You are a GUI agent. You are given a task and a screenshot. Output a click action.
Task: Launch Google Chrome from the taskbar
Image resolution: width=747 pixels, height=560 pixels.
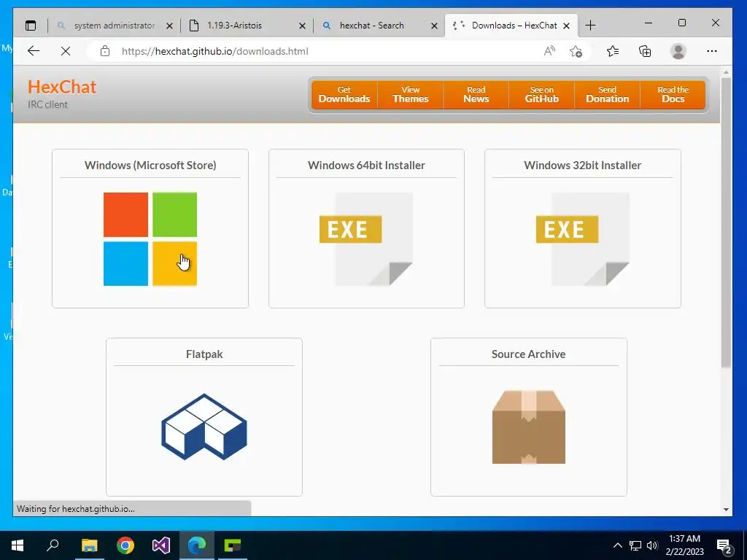125,545
